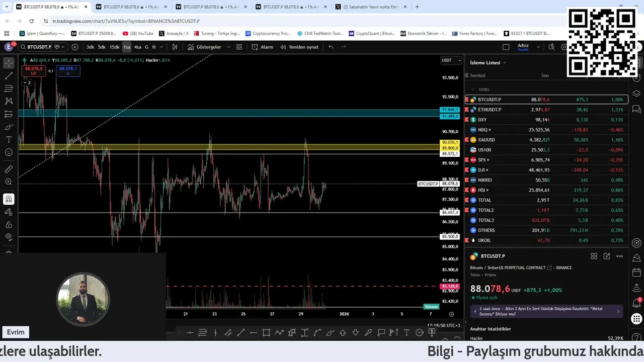Switch to the 4sa timeframe
Screen dimensions: 644x362
137,47
